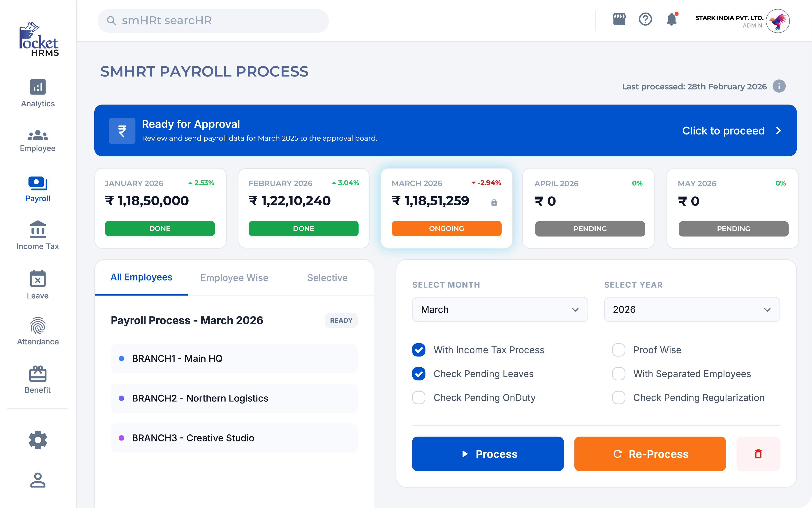Select the February 2026 DONE status
The width and height of the screenshot is (812, 508).
point(303,228)
